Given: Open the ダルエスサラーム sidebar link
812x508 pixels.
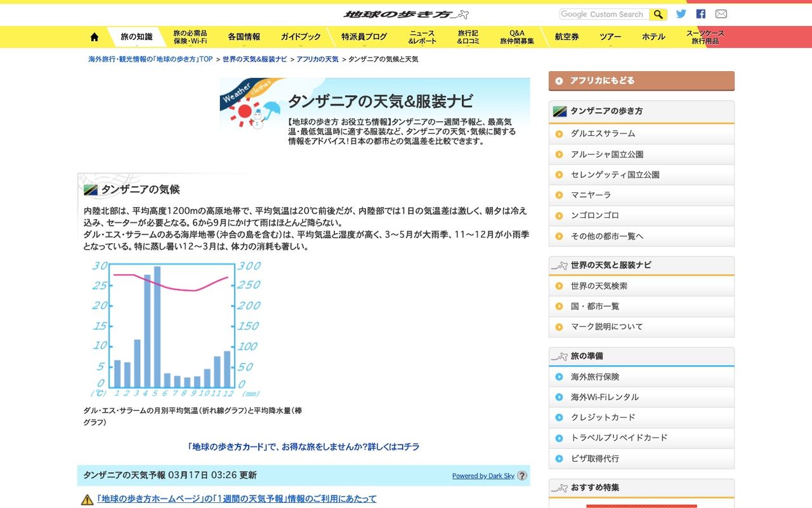Looking at the screenshot, I should pyautogui.click(x=641, y=133).
